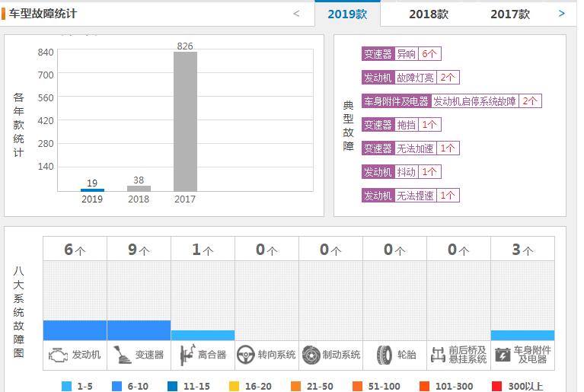Click the 车型故障统计 heading
Image resolution: width=584 pixels, height=392 pixels.
pos(43,14)
